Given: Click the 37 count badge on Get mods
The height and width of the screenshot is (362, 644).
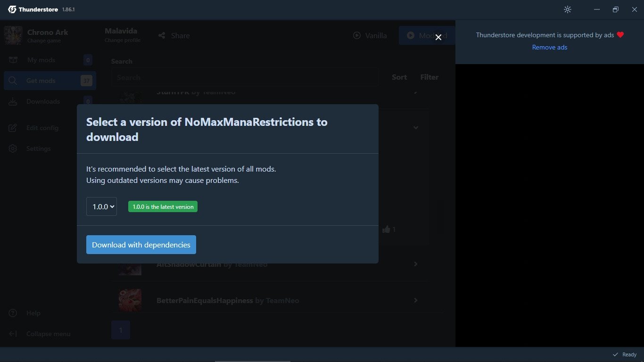Looking at the screenshot, I should [x=86, y=81].
